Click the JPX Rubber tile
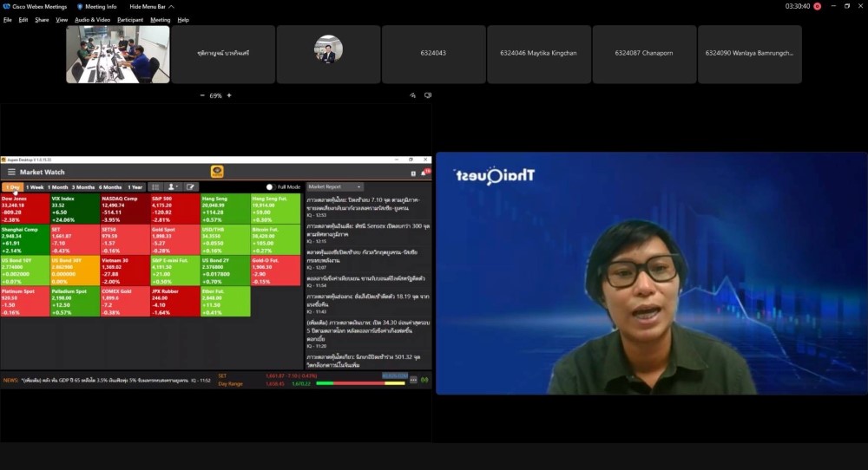The height and width of the screenshot is (470, 868). click(175, 302)
